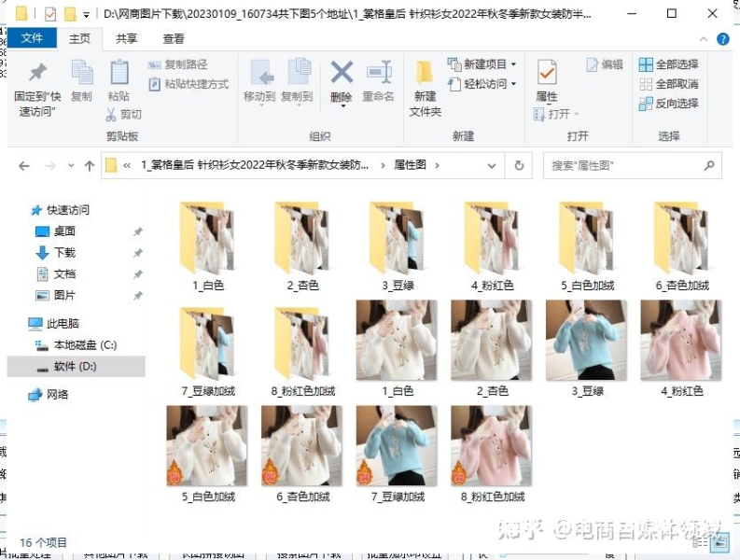Screen dimensions: 740x560
Task: Go up one level with up arrow
Action: 90,166
